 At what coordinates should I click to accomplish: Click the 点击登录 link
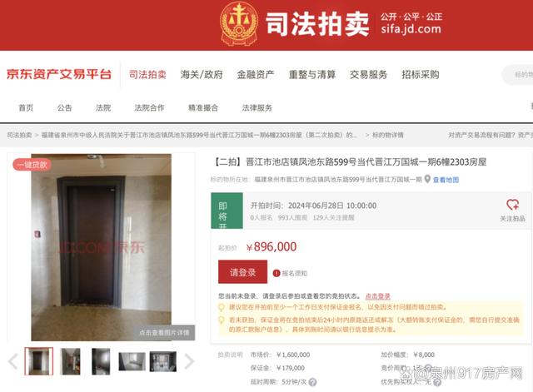(377, 296)
